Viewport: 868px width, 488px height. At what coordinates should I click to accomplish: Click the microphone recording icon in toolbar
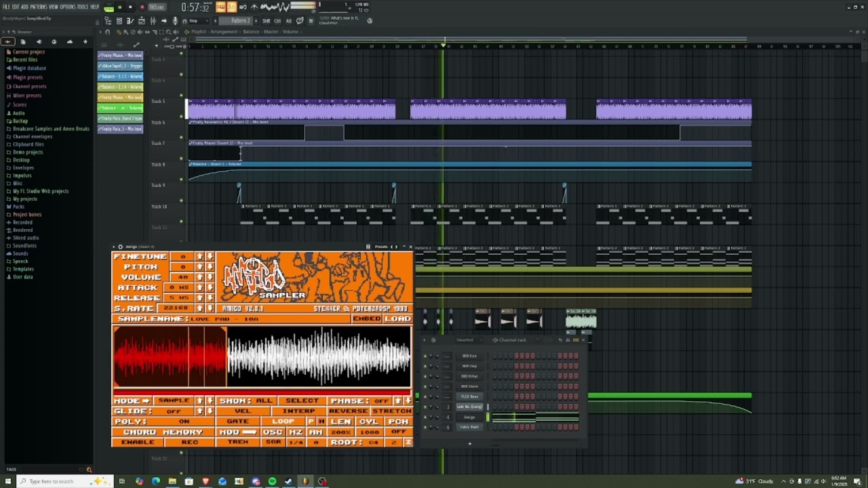click(175, 21)
